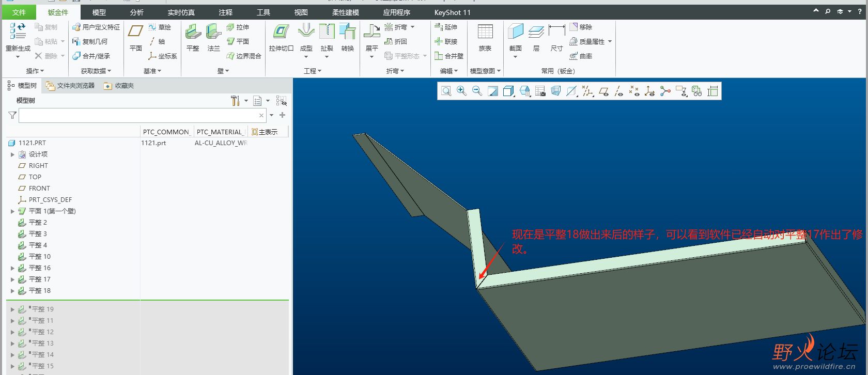Viewport: 868px width, 375px height.
Task: Click the Section (截面) tool
Action: tap(516, 37)
